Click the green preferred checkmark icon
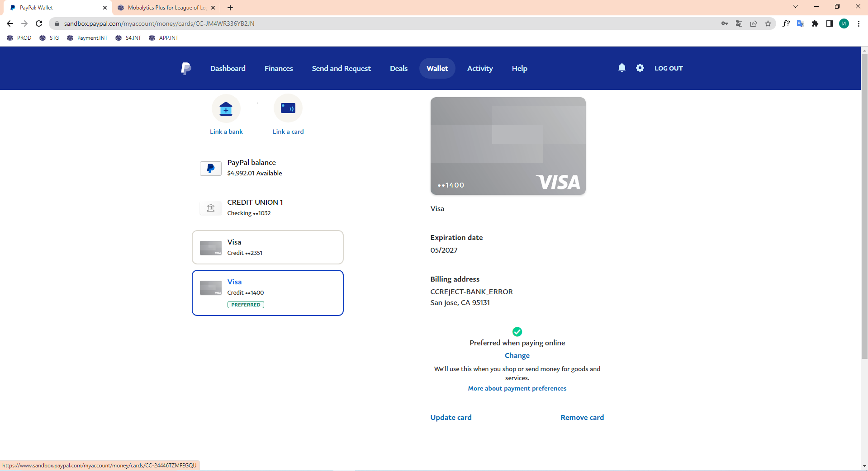The height and width of the screenshot is (471, 868). (x=517, y=332)
